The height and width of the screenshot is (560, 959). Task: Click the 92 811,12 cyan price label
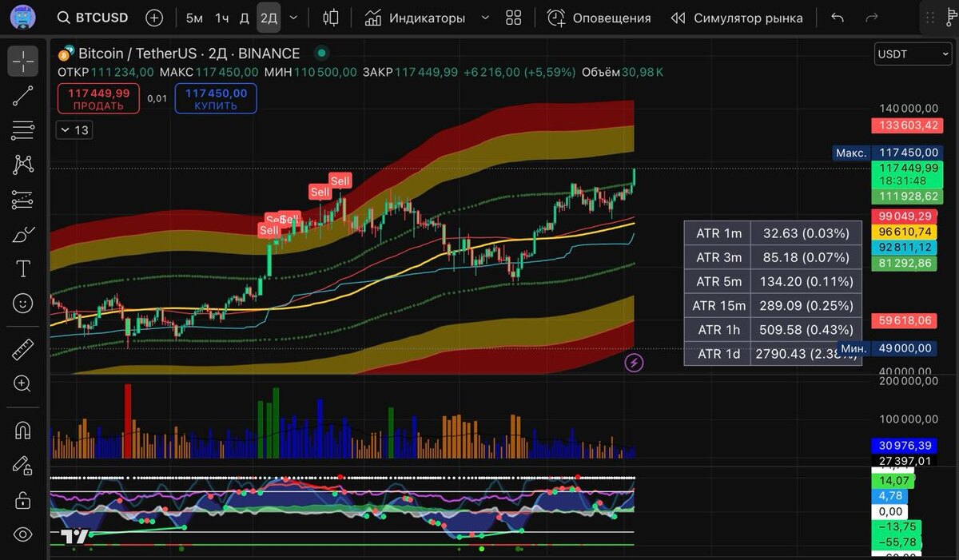[x=905, y=247]
